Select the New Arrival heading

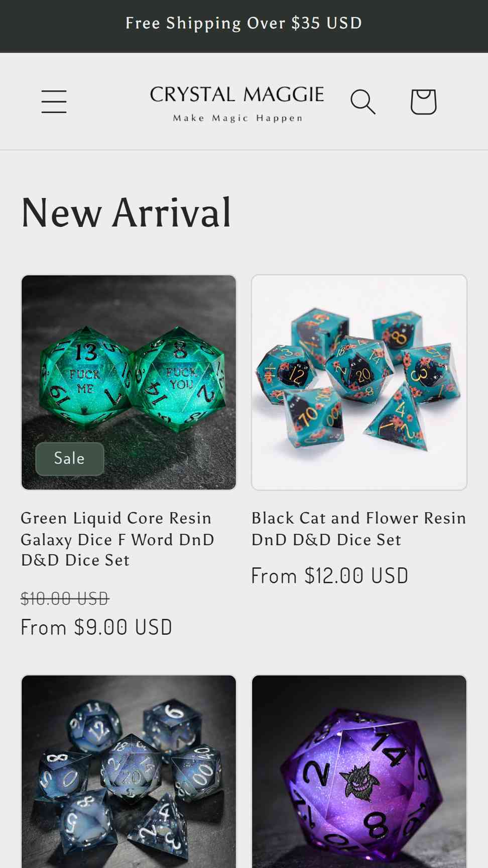click(x=126, y=212)
